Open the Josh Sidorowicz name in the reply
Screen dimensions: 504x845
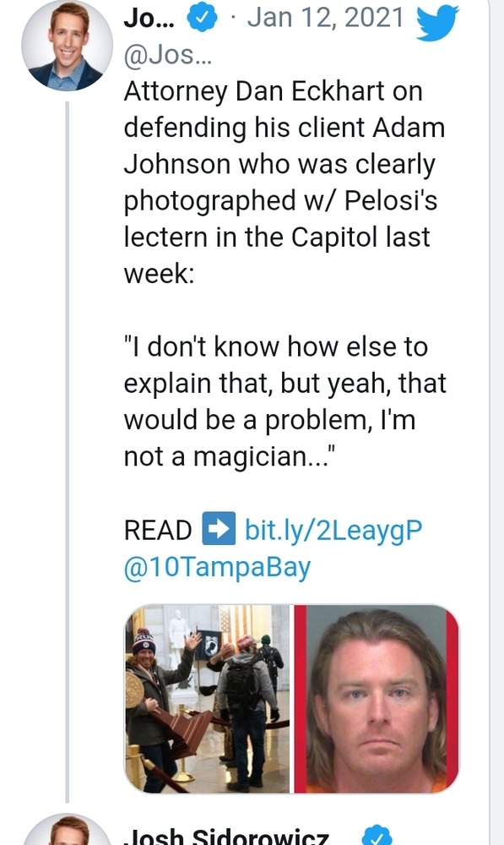pos(226,837)
